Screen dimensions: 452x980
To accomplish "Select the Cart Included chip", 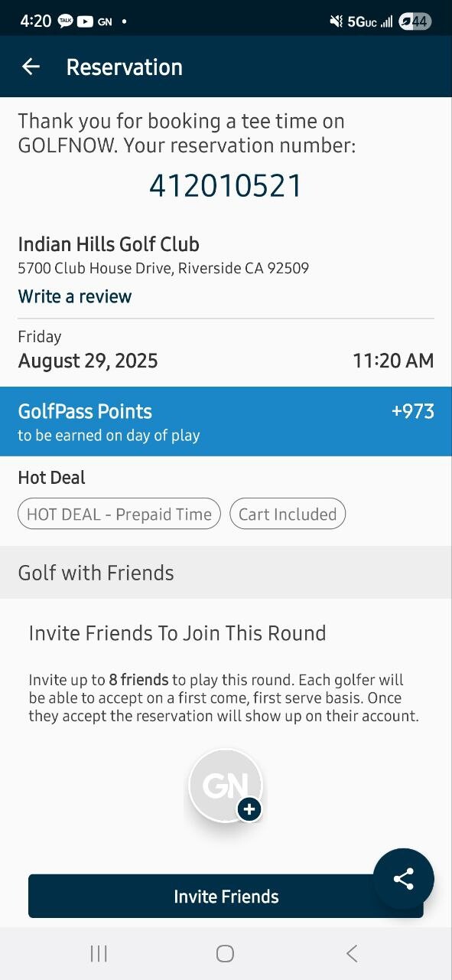I will 288,514.
